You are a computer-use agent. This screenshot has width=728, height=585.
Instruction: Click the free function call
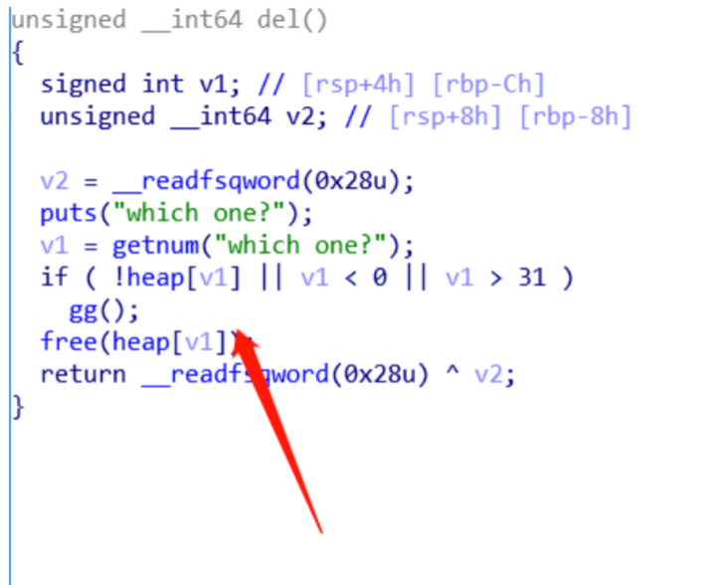69,341
